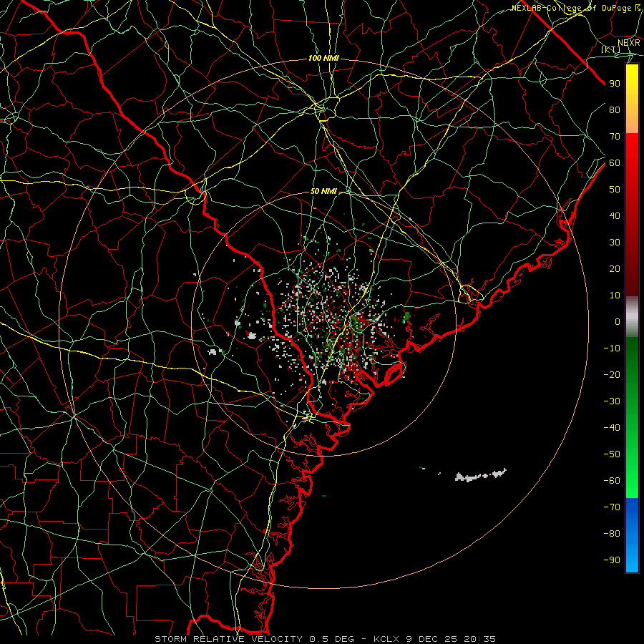This screenshot has width=644, height=644.
Task: Click the 40 value on velocity scale
Action: point(615,216)
